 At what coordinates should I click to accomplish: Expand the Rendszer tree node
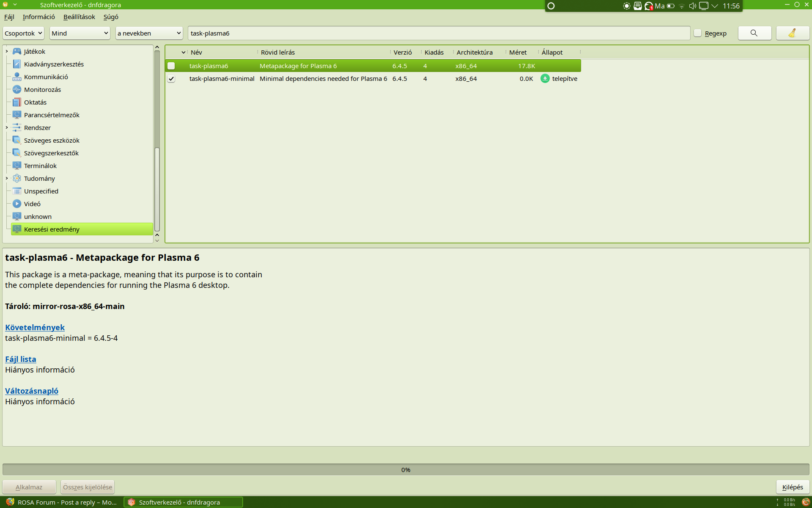coord(7,127)
